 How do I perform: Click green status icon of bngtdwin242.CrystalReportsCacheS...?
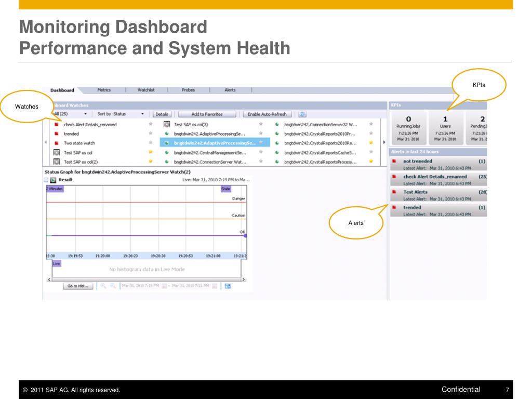(x=277, y=153)
